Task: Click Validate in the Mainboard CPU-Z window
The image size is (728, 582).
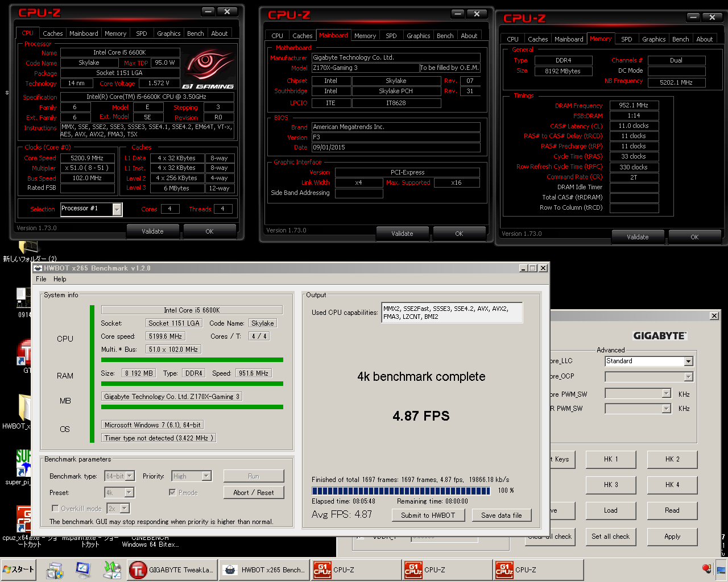Action: click(402, 234)
